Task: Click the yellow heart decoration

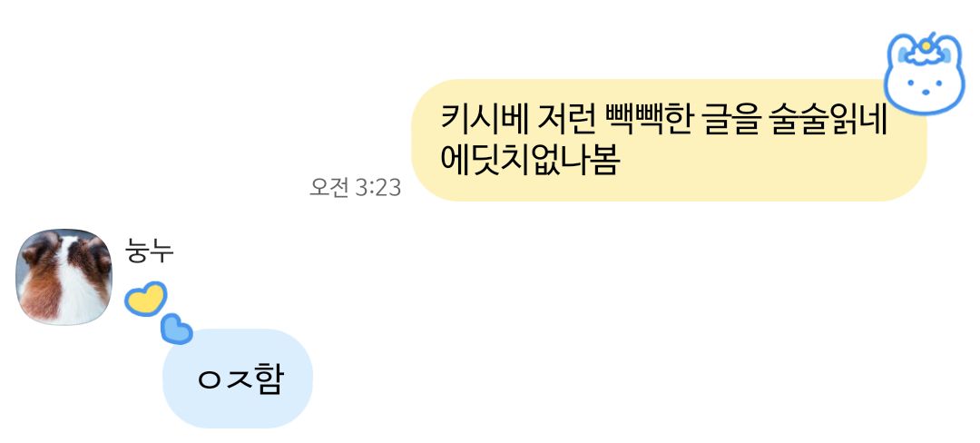Action: click(145, 298)
